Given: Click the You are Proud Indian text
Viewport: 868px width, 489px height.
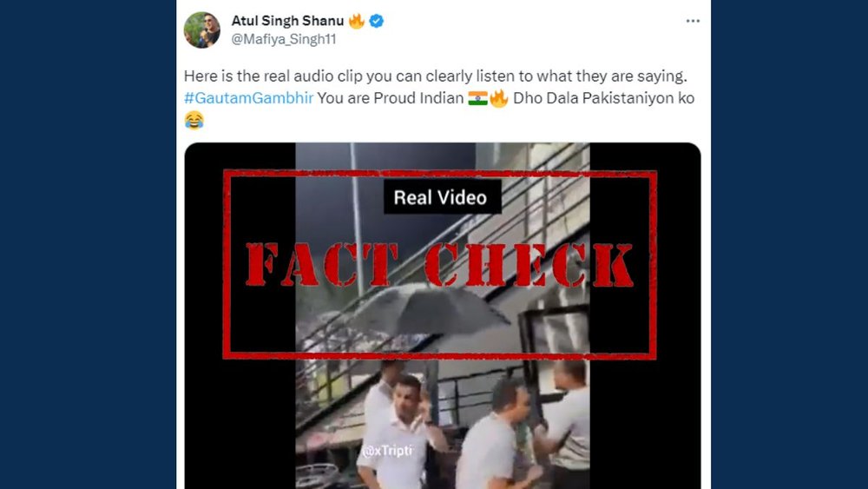Looking at the screenshot, I should [x=391, y=98].
